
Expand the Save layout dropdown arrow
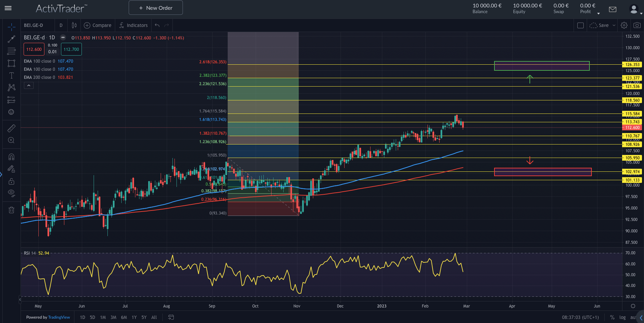tap(614, 25)
